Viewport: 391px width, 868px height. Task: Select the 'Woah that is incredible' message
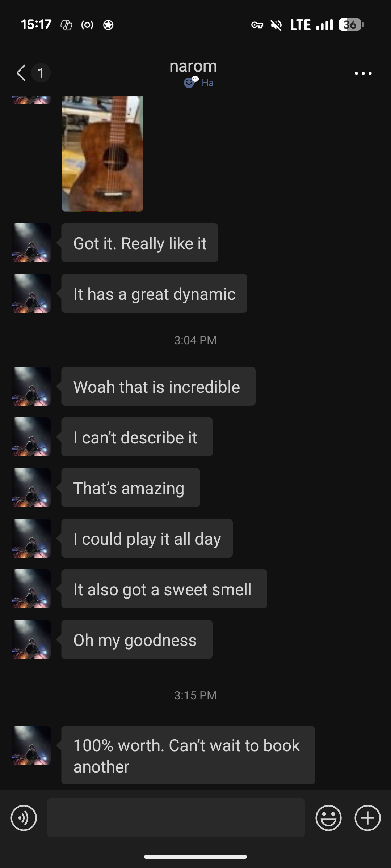pos(158,386)
